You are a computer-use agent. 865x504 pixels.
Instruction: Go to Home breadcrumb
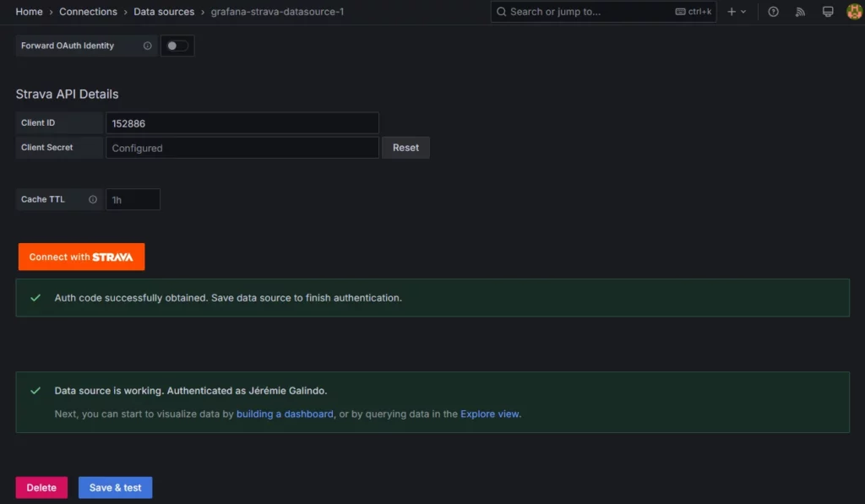point(30,12)
